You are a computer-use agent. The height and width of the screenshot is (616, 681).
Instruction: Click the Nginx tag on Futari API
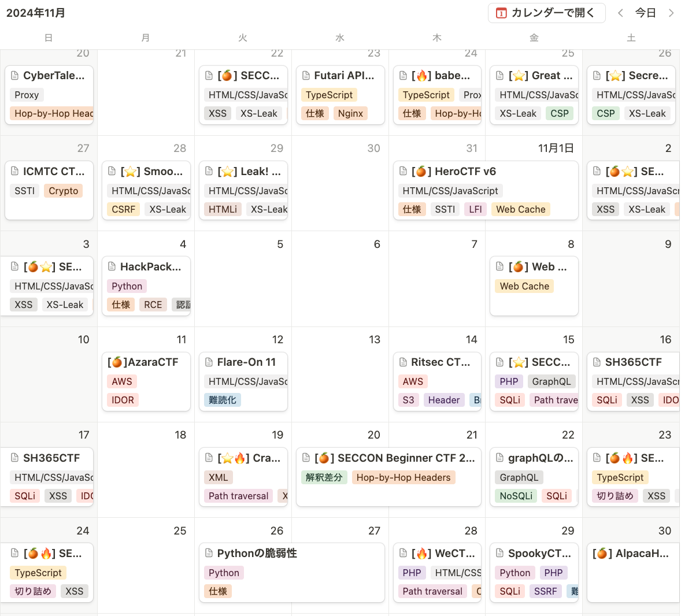[350, 114]
